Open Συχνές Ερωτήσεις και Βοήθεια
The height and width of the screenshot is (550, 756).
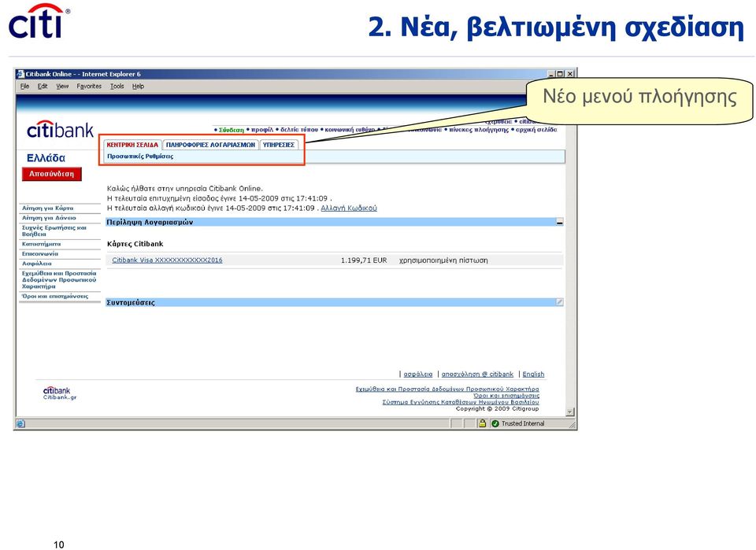[x=54, y=231]
